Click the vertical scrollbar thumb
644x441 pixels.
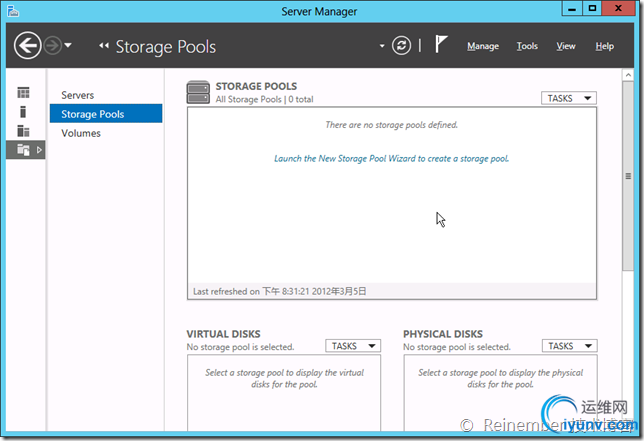(x=628, y=176)
